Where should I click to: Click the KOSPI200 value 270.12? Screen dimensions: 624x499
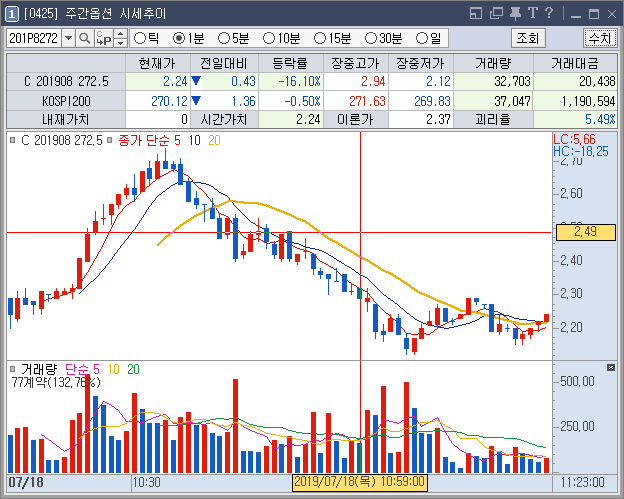click(x=157, y=101)
